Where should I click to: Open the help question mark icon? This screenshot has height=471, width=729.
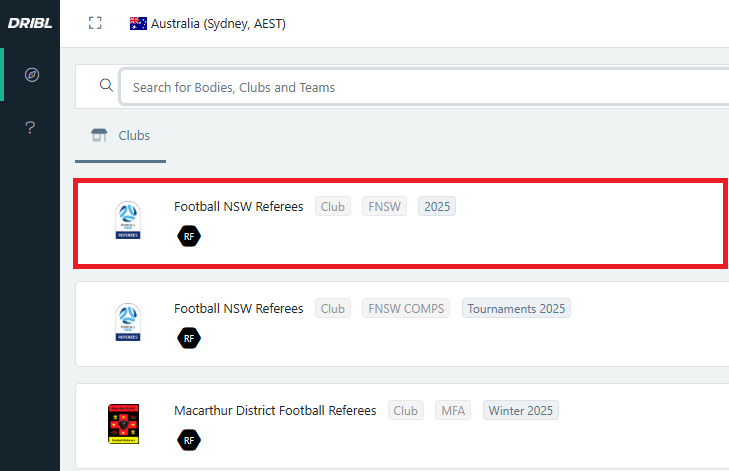[x=31, y=127]
